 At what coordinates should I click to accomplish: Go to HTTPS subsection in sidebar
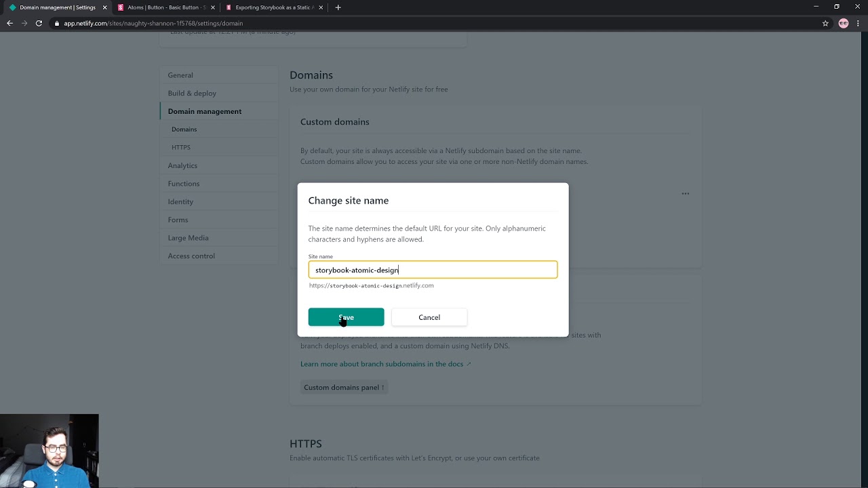coord(181,147)
